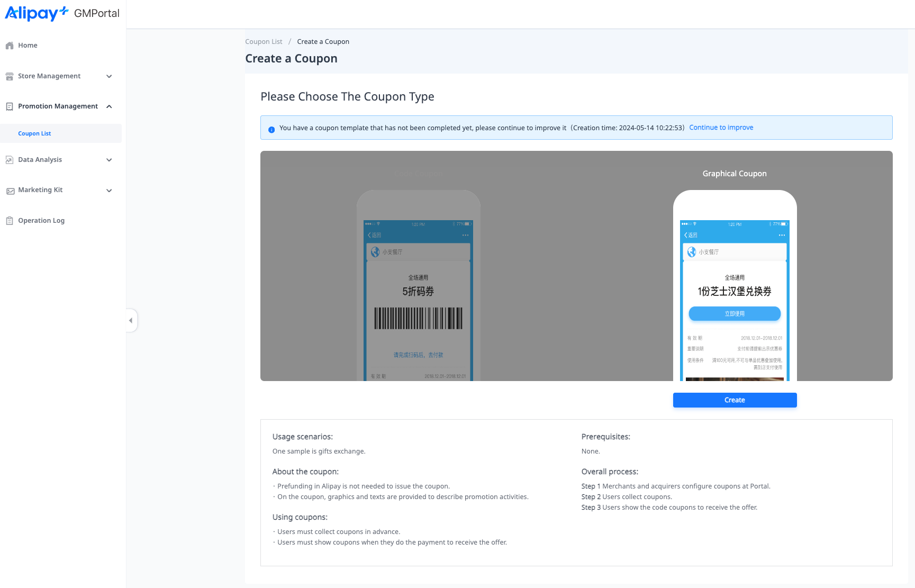Click the Marketing Kit image icon
Screen dimensions: 915x588
[x=10, y=191]
